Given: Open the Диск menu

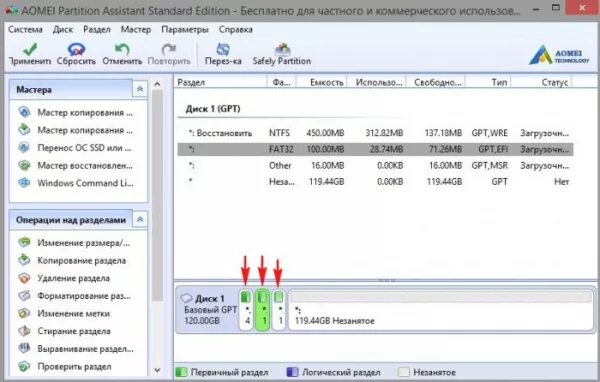Looking at the screenshot, I should 63,29.
